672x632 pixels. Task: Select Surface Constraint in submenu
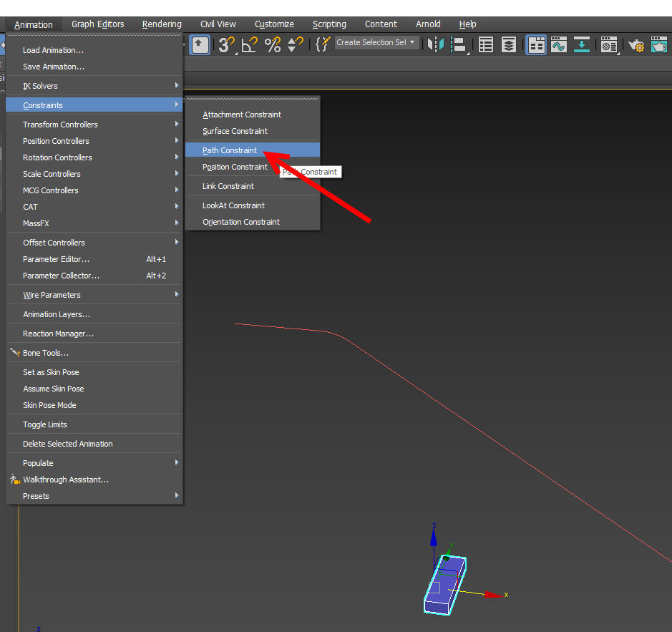click(253, 131)
